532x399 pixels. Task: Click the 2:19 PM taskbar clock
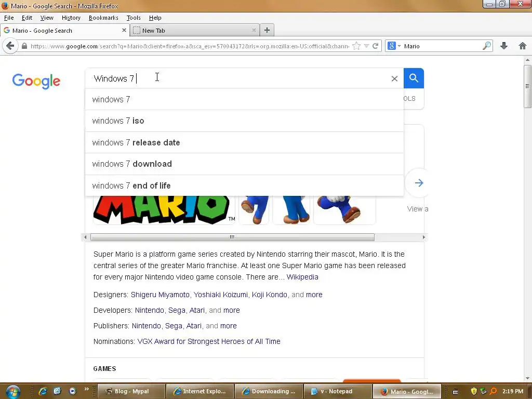pyautogui.click(x=513, y=391)
